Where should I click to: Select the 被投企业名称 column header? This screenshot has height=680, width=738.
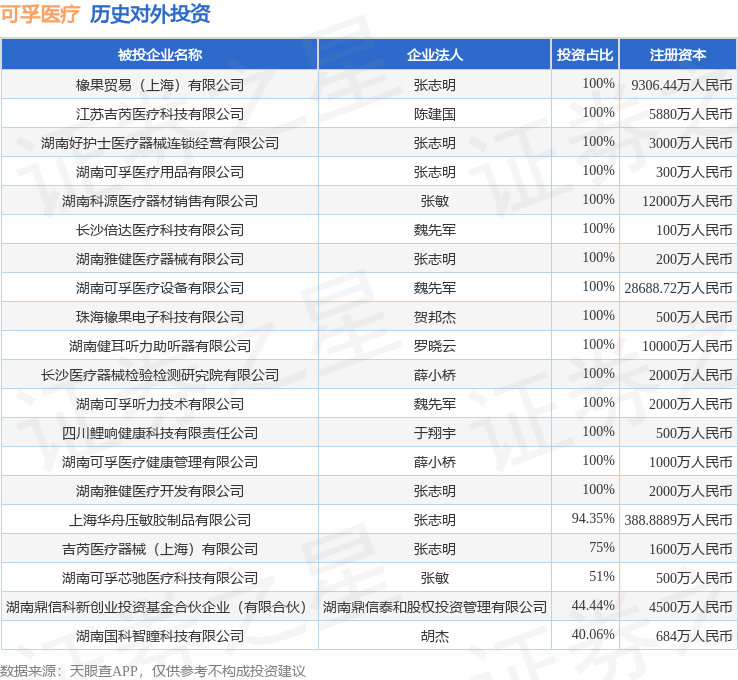pyautogui.click(x=160, y=55)
